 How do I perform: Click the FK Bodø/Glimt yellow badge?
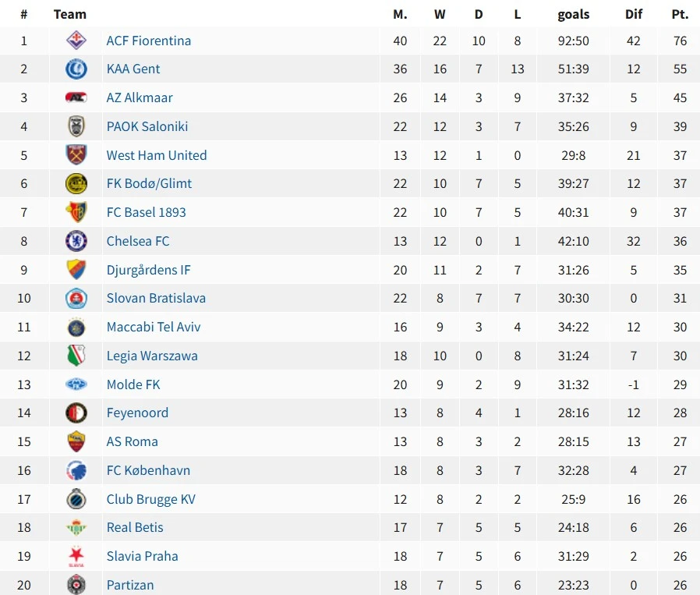click(76, 184)
